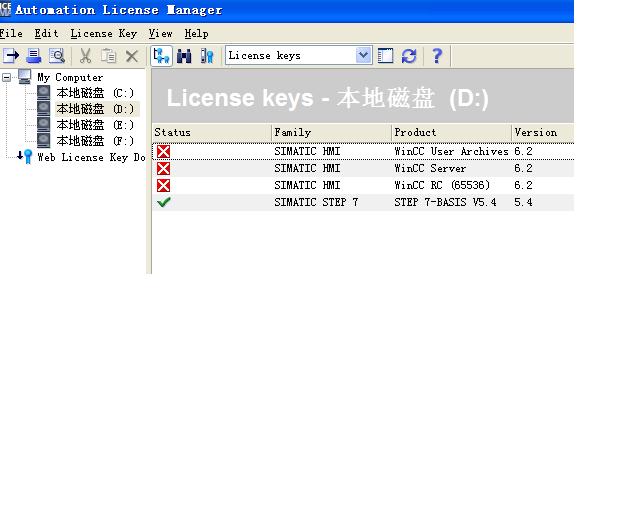The image size is (640, 512).
Task: Click version 6.2 in the WinCC RC row
Action: pyautogui.click(x=523, y=185)
